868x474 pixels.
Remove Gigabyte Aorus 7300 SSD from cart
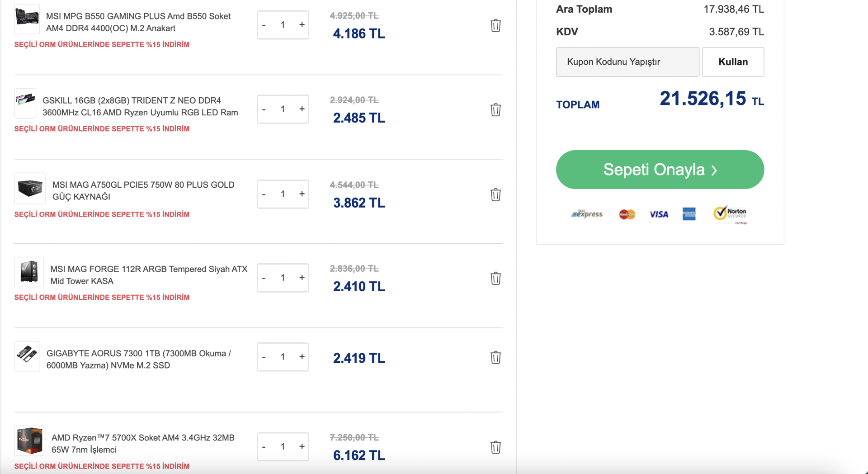click(x=495, y=357)
